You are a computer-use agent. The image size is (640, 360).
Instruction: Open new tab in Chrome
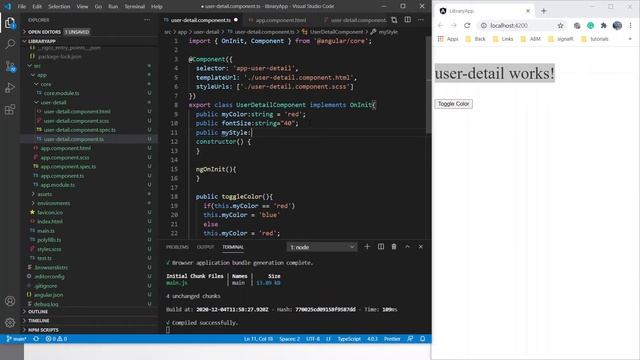(x=543, y=11)
